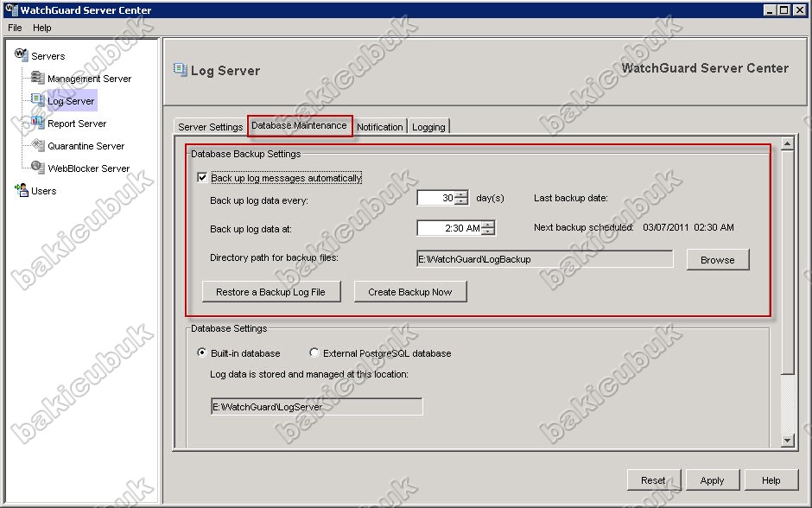Click the Reset button

pos(654,480)
